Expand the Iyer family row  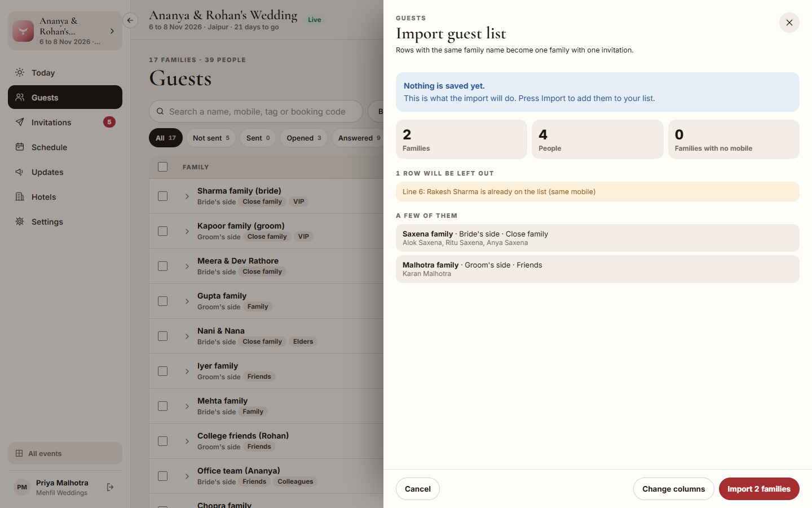pos(187,371)
